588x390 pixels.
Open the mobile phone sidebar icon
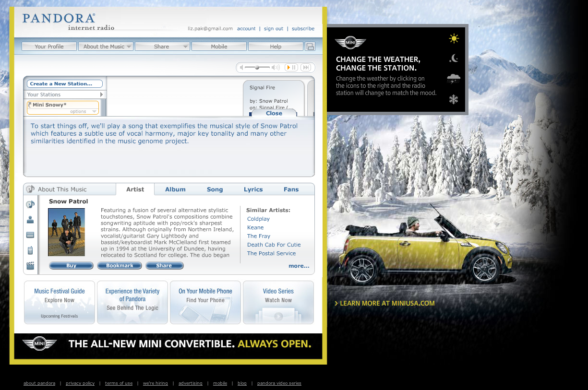(30, 250)
